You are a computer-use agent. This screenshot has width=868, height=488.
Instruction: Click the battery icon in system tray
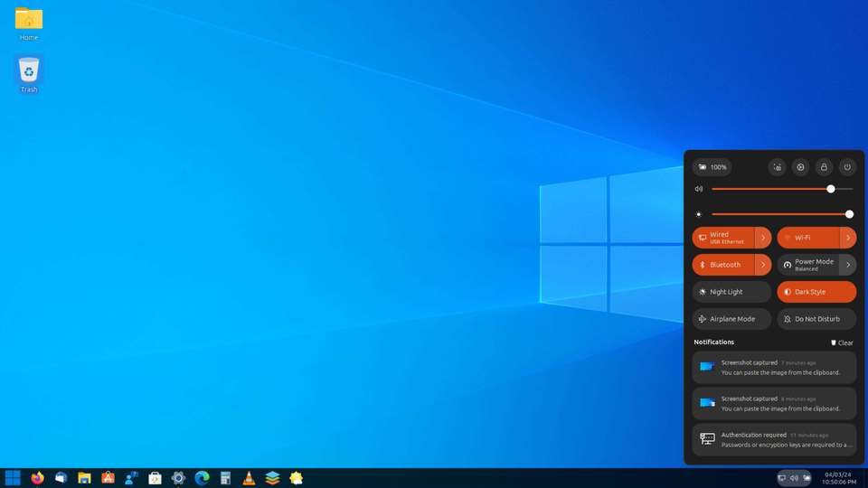(807, 478)
